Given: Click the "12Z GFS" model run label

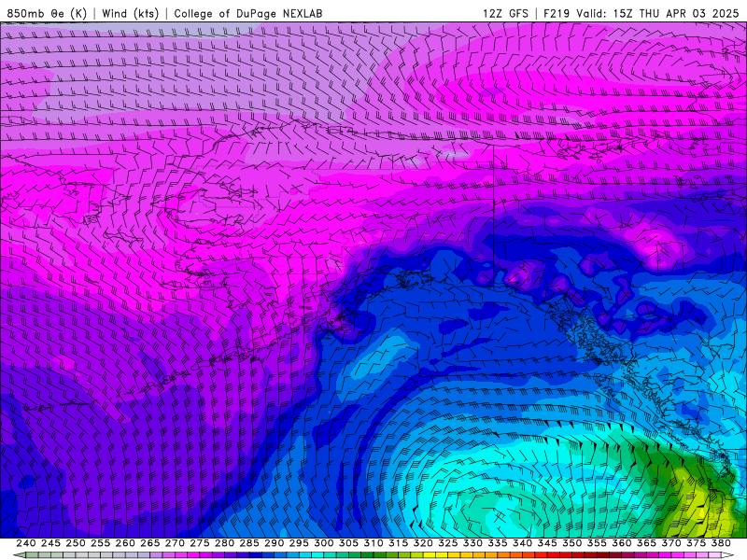Looking at the screenshot, I should [x=505, y=13].
